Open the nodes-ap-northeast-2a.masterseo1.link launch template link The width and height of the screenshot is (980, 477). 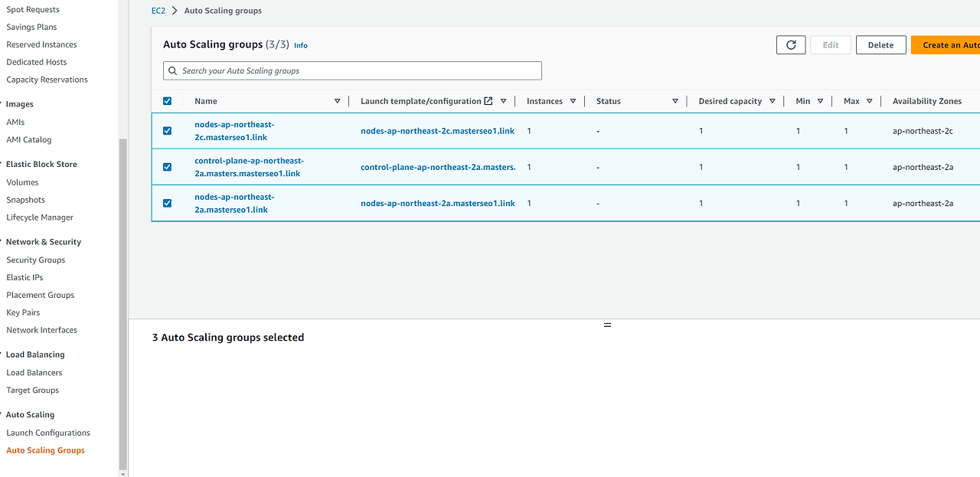click(437, 204)
